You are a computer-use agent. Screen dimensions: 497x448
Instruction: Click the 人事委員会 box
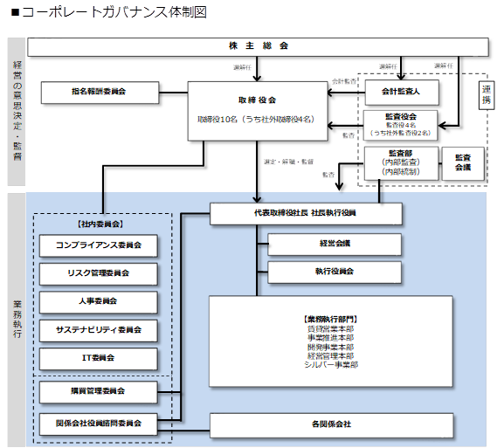[x=98, y=302]
